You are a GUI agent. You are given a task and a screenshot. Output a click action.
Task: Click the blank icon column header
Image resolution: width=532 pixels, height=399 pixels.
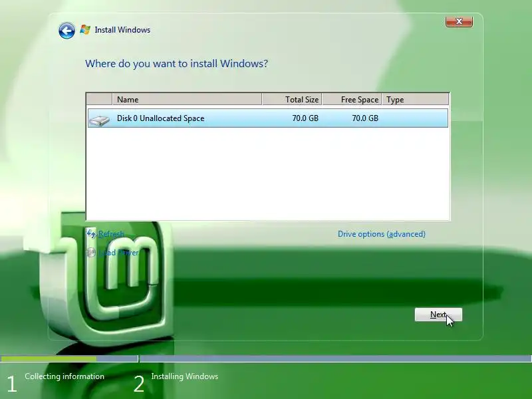point(99,99)
